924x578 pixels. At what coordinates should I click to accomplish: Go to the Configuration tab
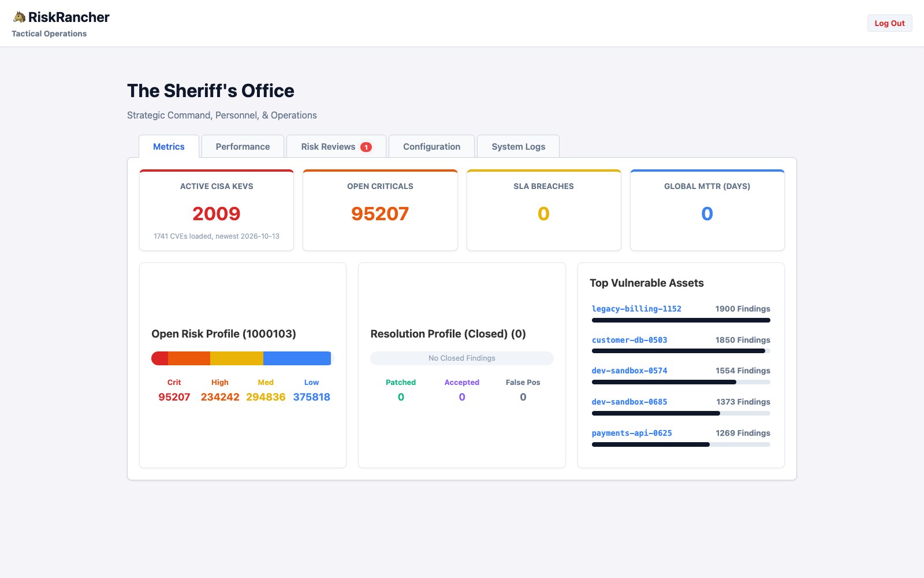coord(432,147)
